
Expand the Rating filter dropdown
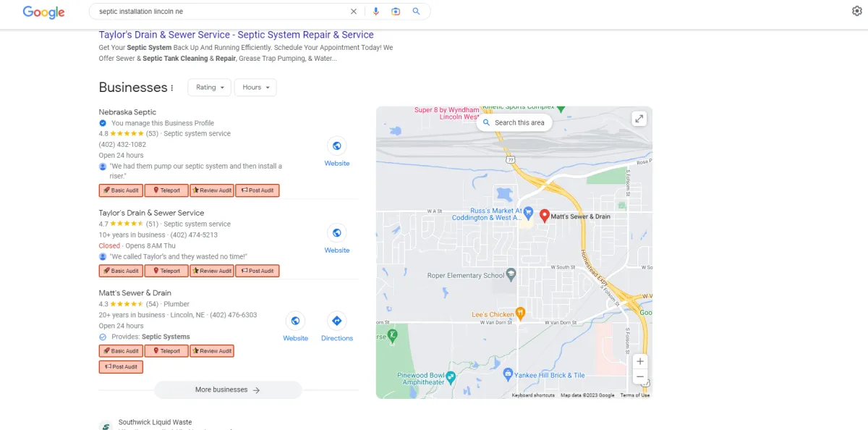210,87
